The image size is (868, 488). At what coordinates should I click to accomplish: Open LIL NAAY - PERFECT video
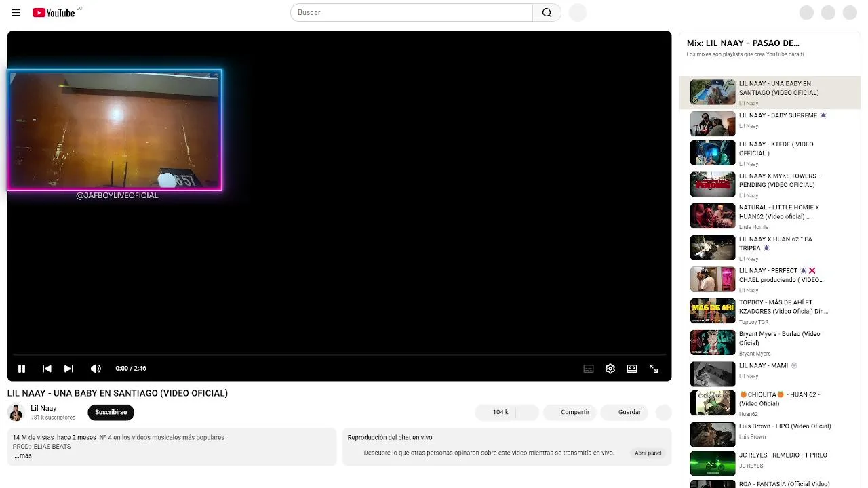point(770,279)
